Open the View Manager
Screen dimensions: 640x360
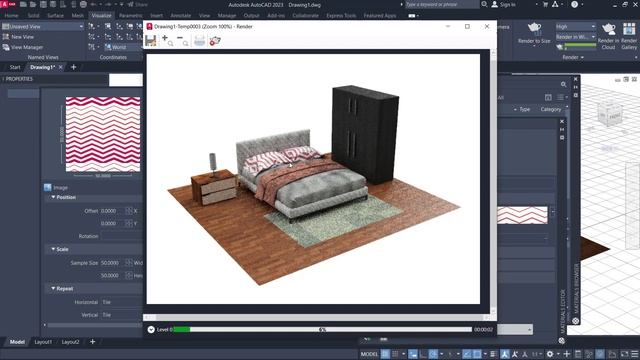tap(23, 47)
